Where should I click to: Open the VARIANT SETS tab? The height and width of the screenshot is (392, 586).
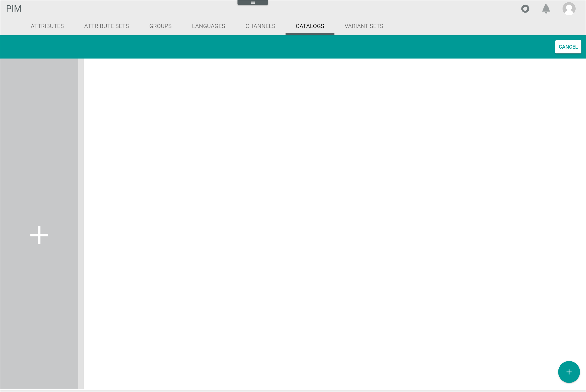pyautogui.click(x=364, y=26)
